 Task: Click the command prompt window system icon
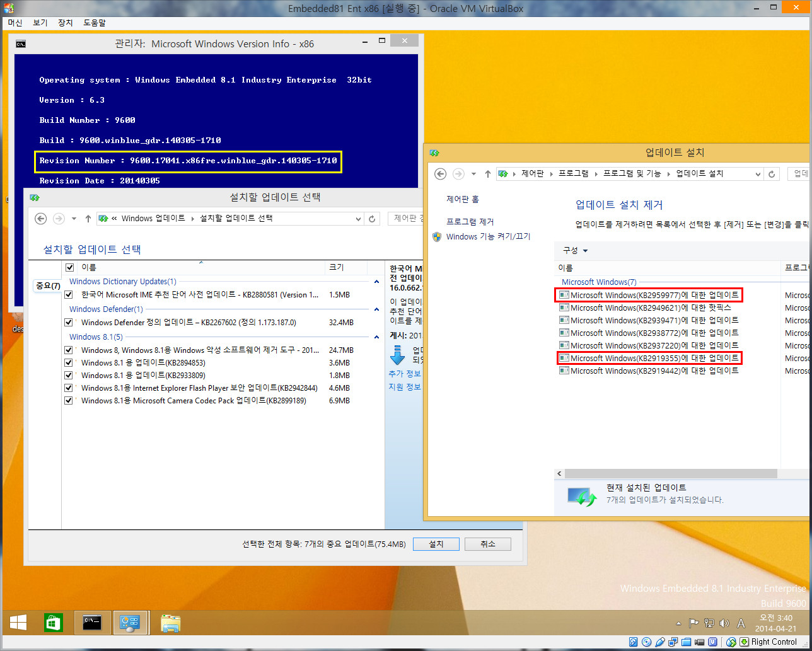click(20, 44)
